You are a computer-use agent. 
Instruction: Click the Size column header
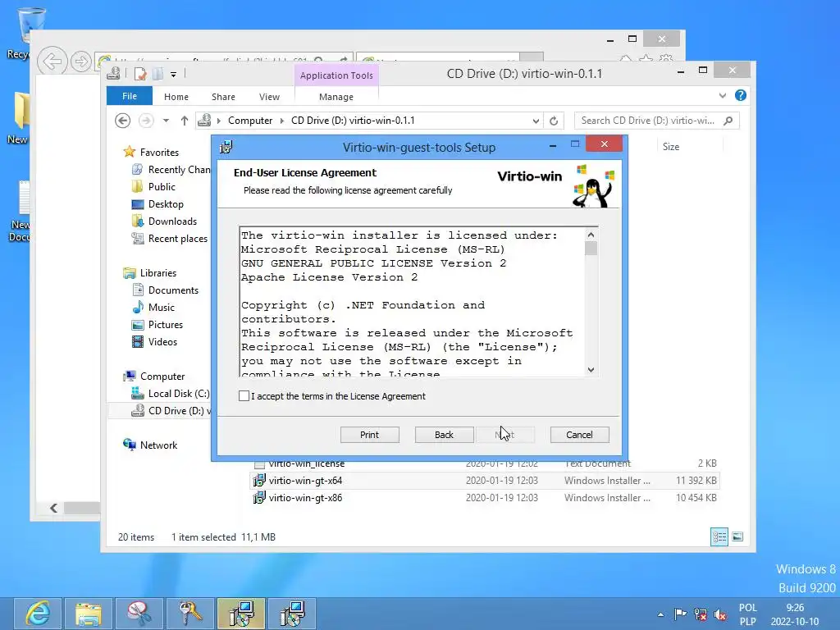pos(689,146)
